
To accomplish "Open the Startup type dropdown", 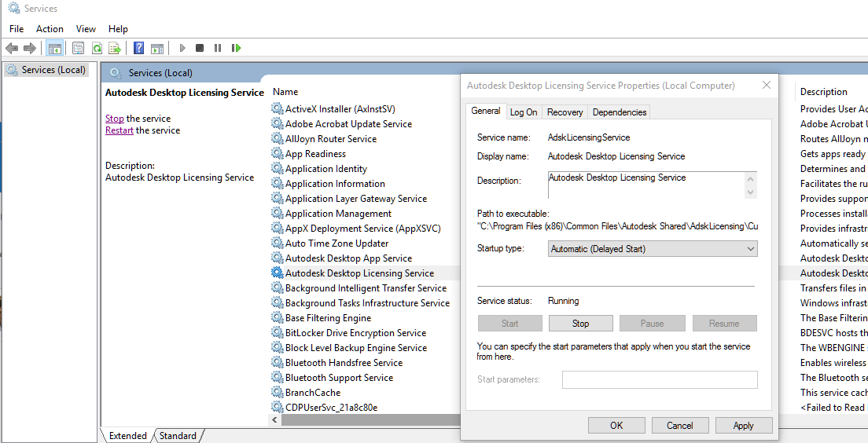I will point(653,249).
